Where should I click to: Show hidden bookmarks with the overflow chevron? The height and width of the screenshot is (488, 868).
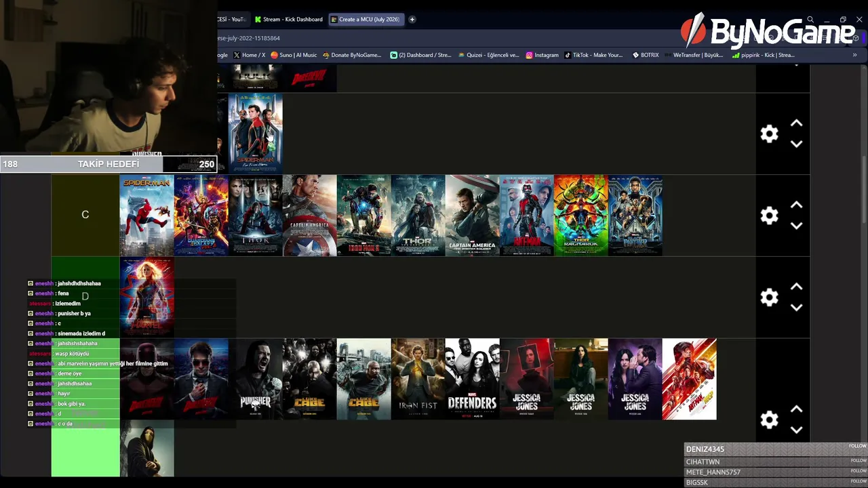pyautogui.click(x=854, y=55)
